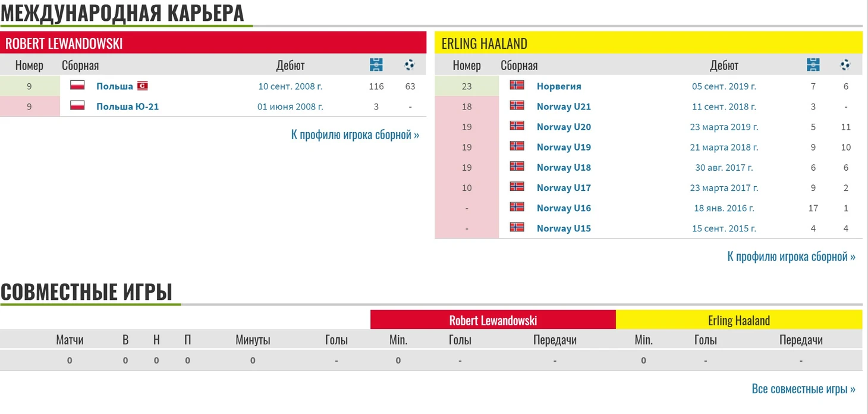
Task: Click the debut date 01 июня 2008 г.
Action: coord(290,106)
